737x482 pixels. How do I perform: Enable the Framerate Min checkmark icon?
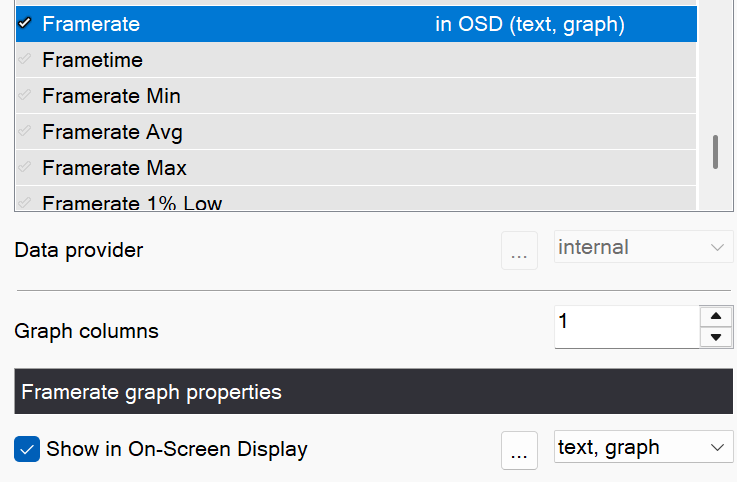pos(25,96)
